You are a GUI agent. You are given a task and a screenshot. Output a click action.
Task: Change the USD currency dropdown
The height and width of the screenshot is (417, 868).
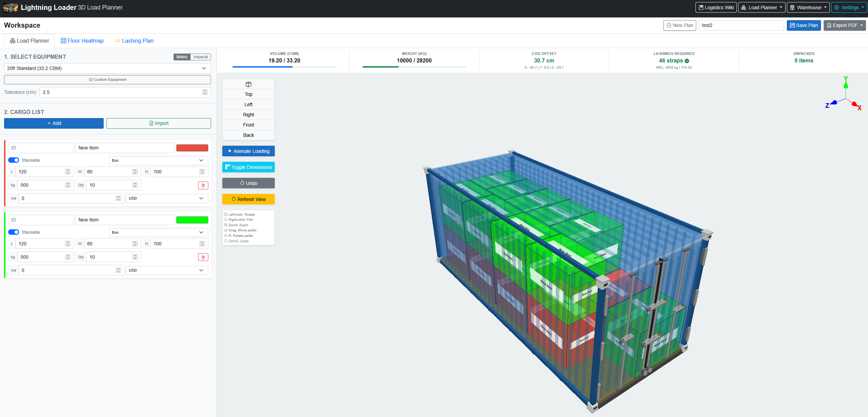pos(167,198)
